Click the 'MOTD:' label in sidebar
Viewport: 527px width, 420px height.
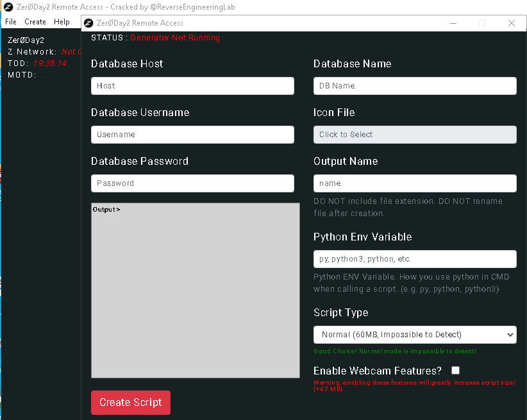22,75
